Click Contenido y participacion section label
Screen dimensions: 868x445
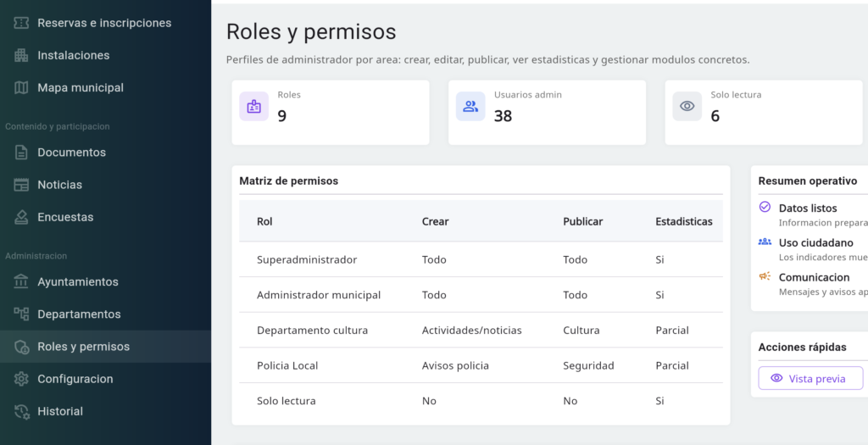click(x=58, y=126)
